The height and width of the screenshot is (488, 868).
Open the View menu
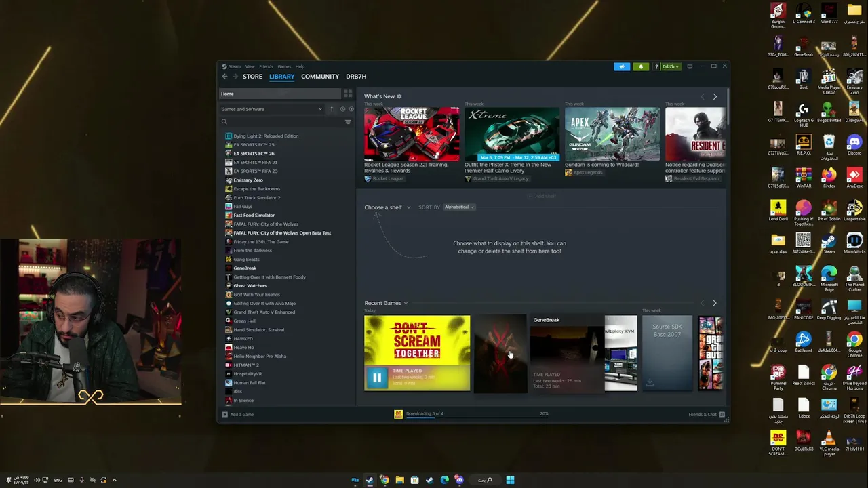pyautogui.click(x=250, y=66)
